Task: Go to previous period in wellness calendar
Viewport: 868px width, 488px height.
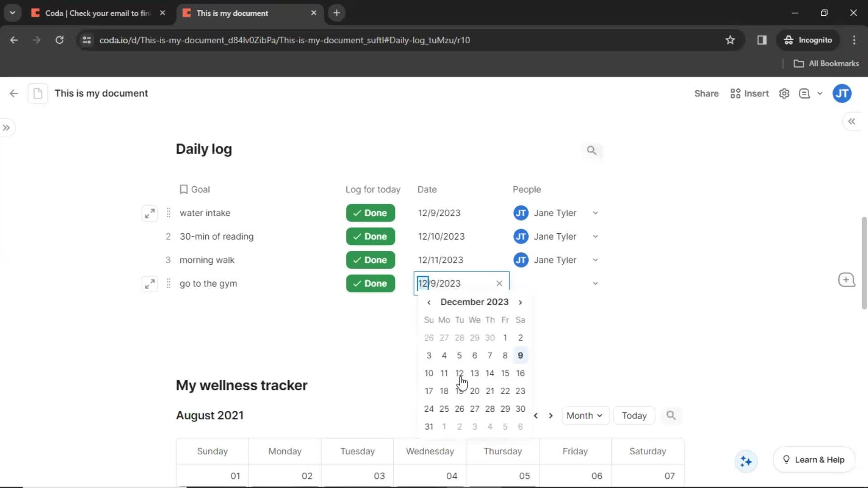Action: (536, 416)
